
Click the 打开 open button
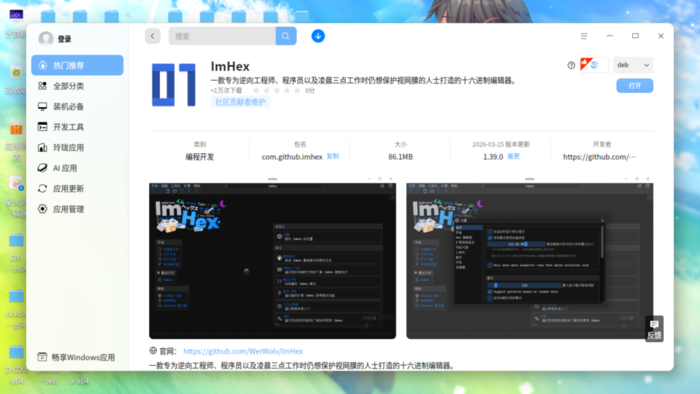pyautogui.click(x=634, y=86)
